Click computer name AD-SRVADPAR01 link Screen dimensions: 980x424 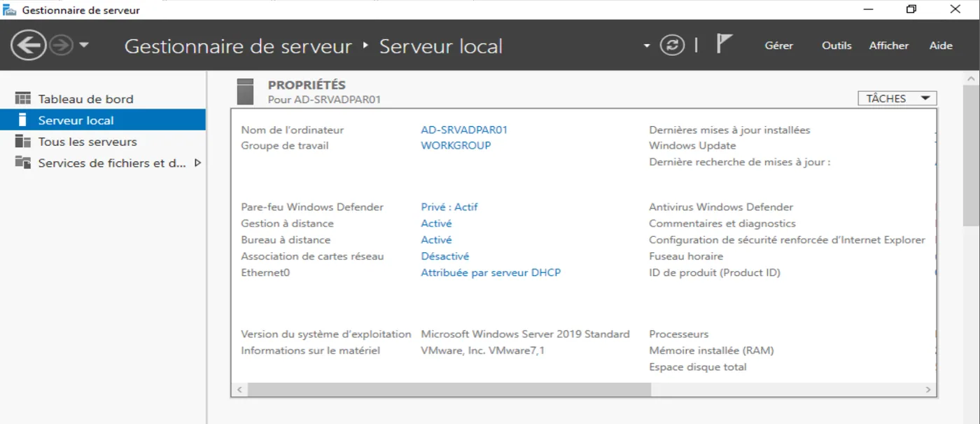coord(464,130)
